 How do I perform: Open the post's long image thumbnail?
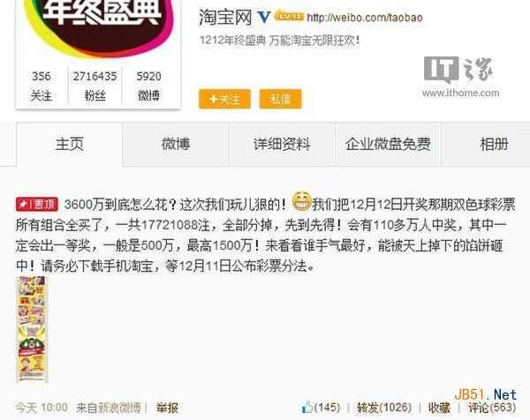32,329
